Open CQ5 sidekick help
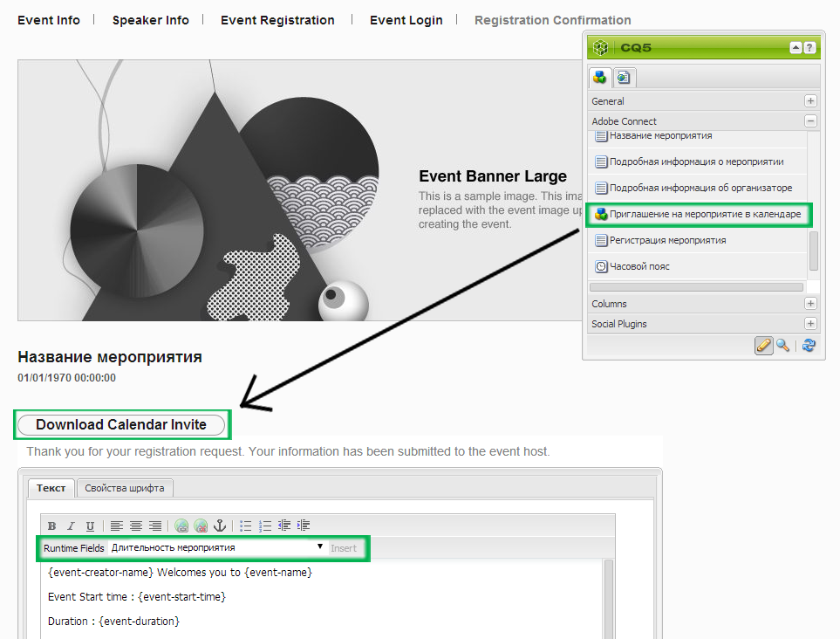 click(x=809, y=48)
